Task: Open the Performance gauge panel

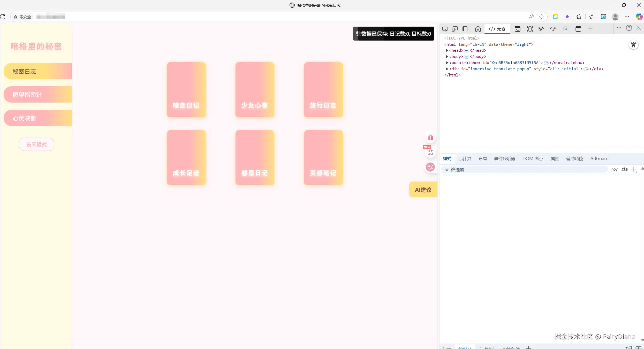Action: pos(553,29)
